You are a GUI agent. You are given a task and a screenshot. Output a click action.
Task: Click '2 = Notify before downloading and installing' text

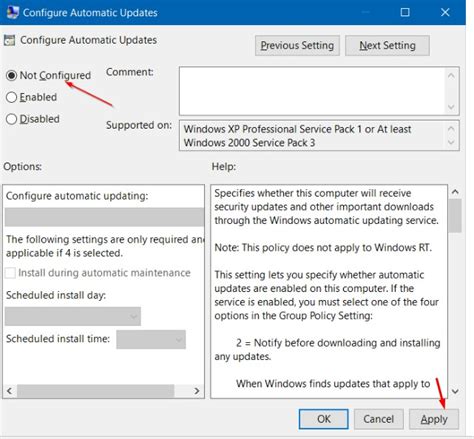338,343
